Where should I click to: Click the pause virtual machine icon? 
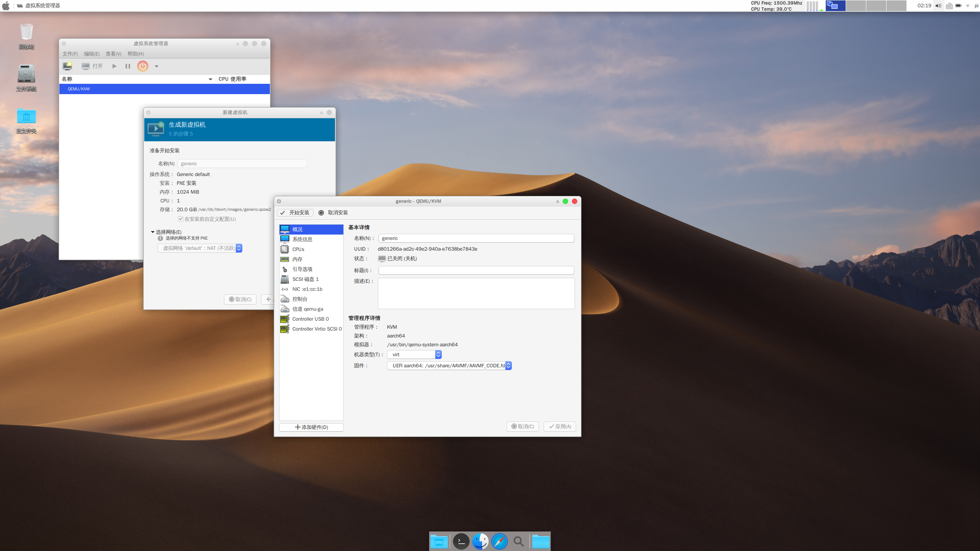pos(128,66)
